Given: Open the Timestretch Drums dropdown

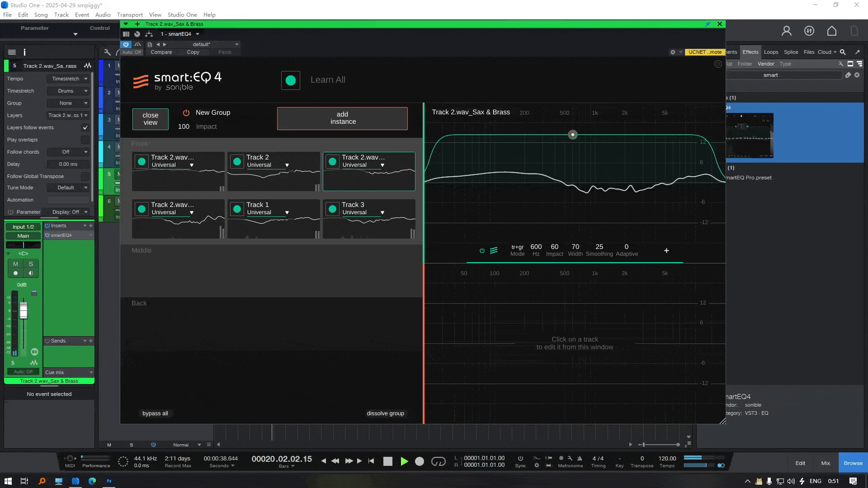Looking at the screenshot, I should 69,91.
